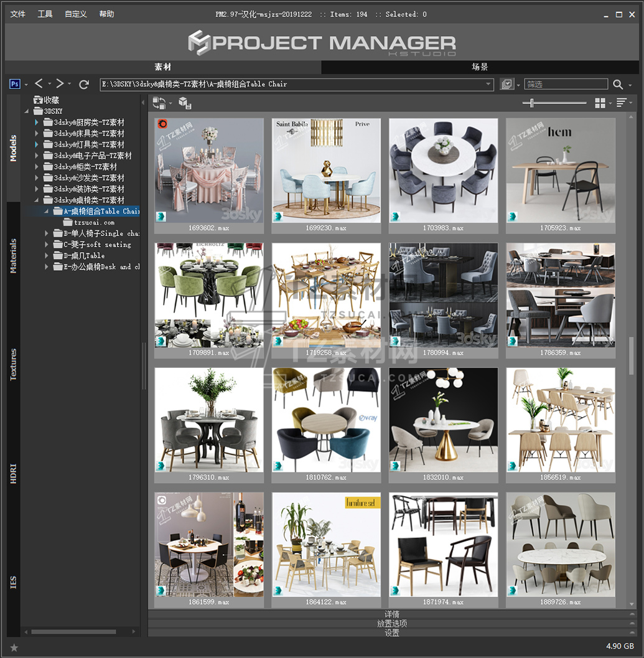
Task: Click the 3ds Max badge on 1699230.max
Action: tap(278, 217)
